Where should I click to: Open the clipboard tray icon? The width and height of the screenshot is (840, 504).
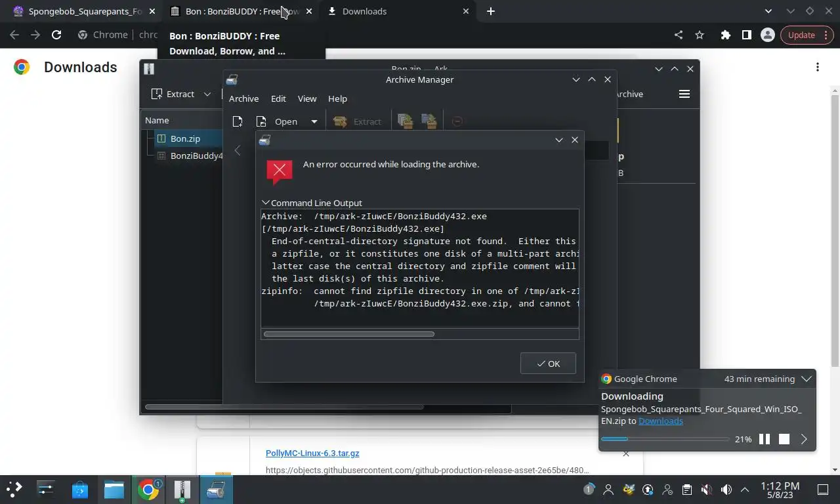(x=687, y=490)
